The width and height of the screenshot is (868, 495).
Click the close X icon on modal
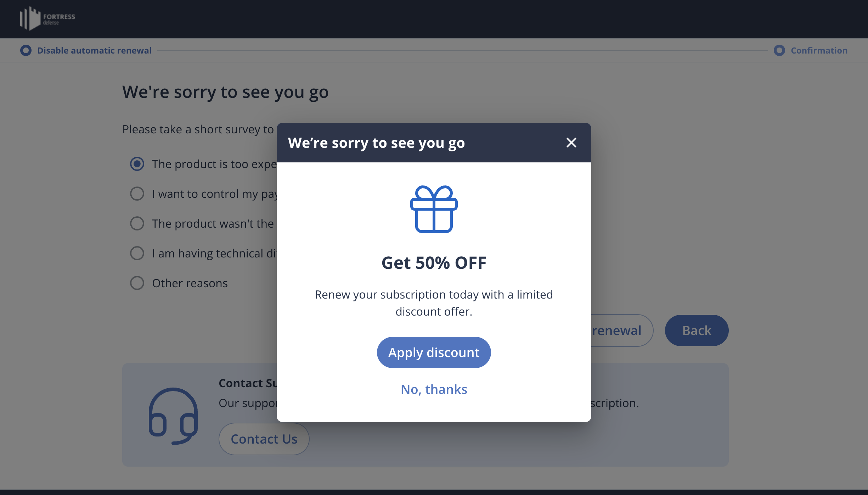pos(570,142)
